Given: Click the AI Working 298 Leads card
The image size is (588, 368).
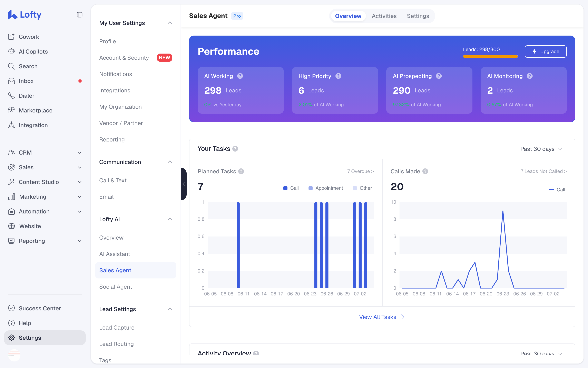Looking at the screenshot, I should (x=241, y=90).
